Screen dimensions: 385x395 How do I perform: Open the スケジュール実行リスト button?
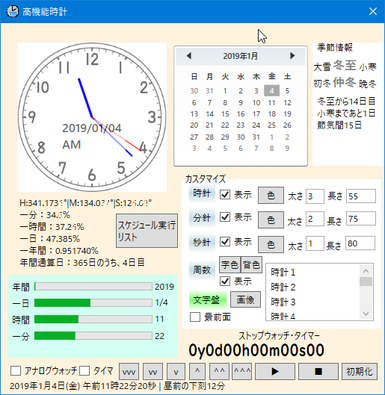click(x=147, y=231)
